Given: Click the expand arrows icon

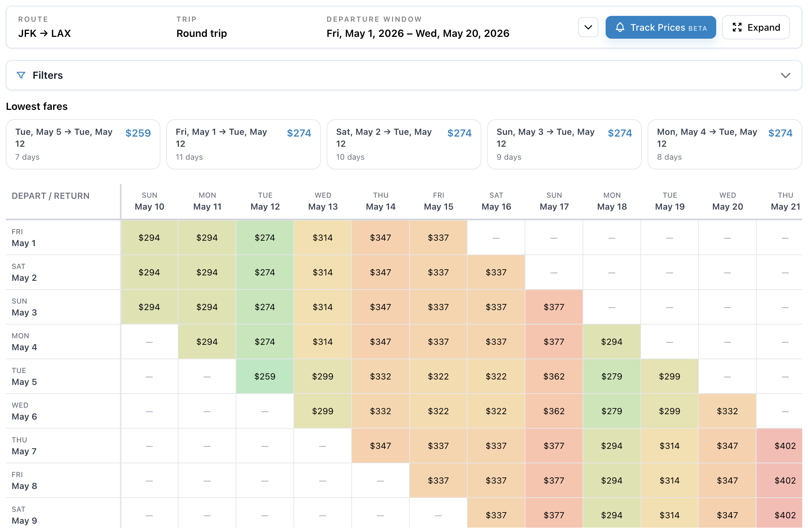Looking at the screenshot, I should click(x=737, y=27).
